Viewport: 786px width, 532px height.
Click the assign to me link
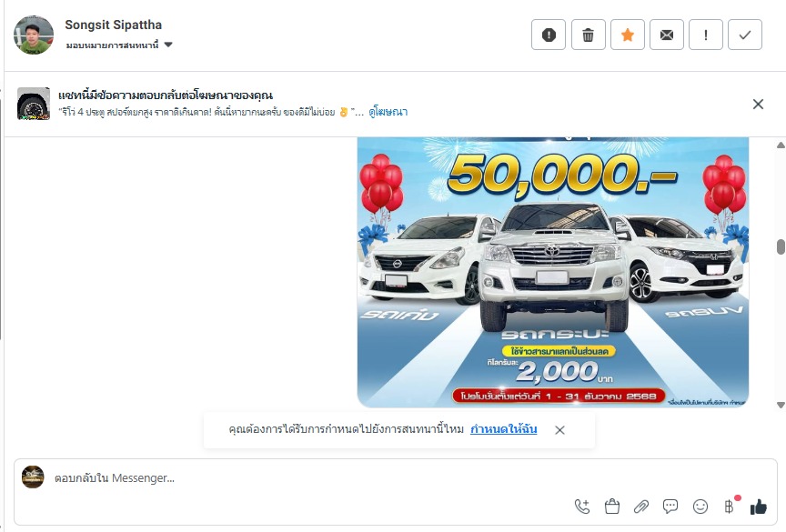coord(503,429)
